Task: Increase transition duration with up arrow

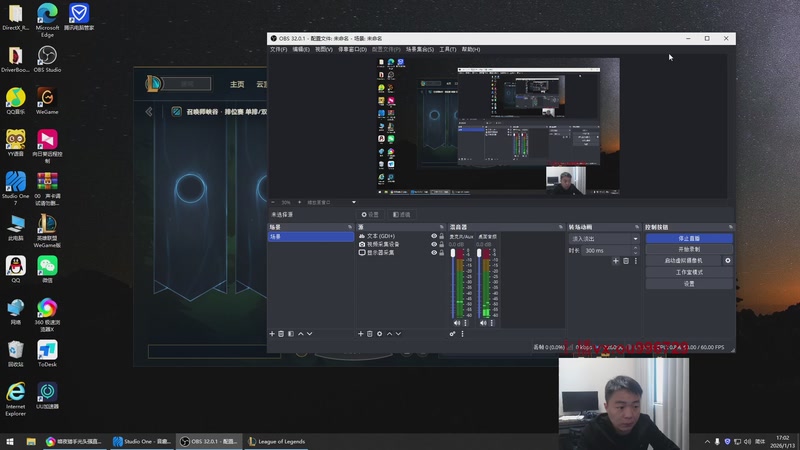Action: 636,248
